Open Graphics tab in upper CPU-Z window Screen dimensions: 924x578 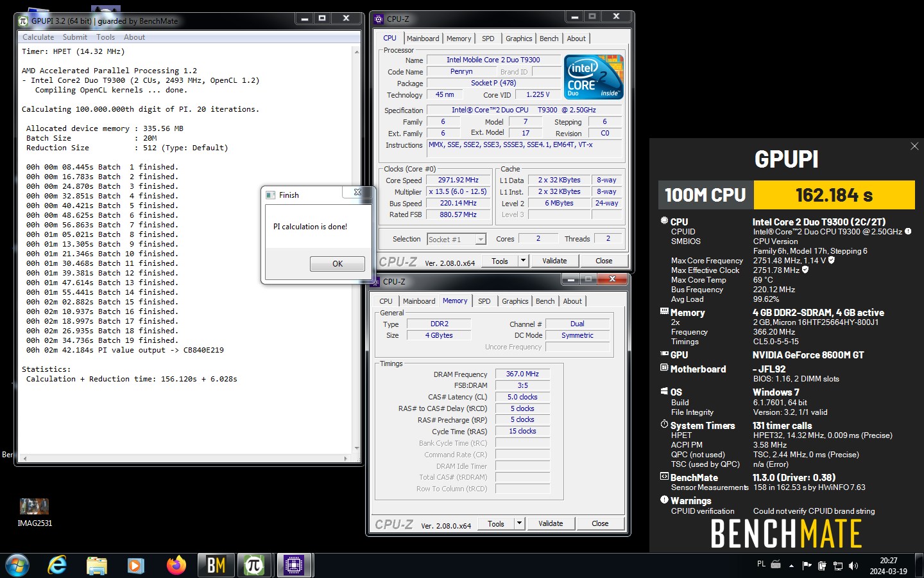click(518, 39)
